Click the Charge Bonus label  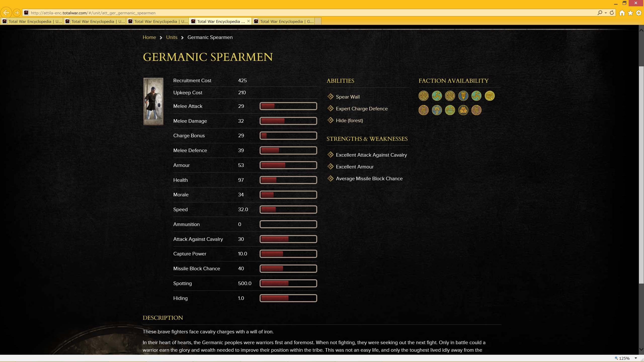pos(189,135)
